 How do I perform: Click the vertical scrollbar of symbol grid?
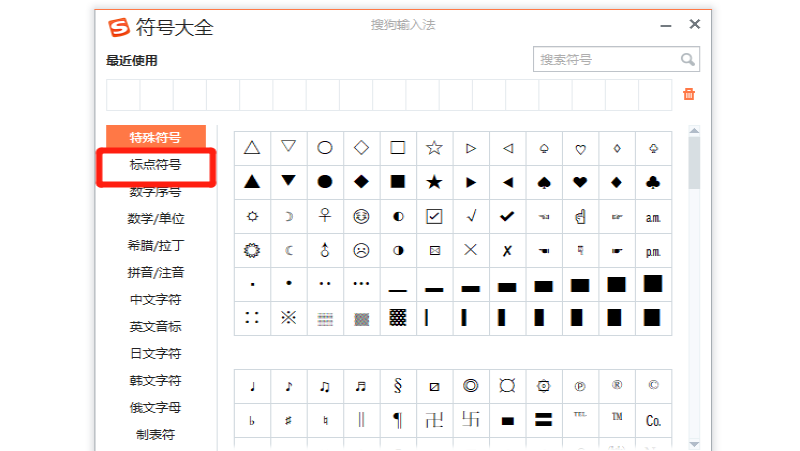coord(694,165)
